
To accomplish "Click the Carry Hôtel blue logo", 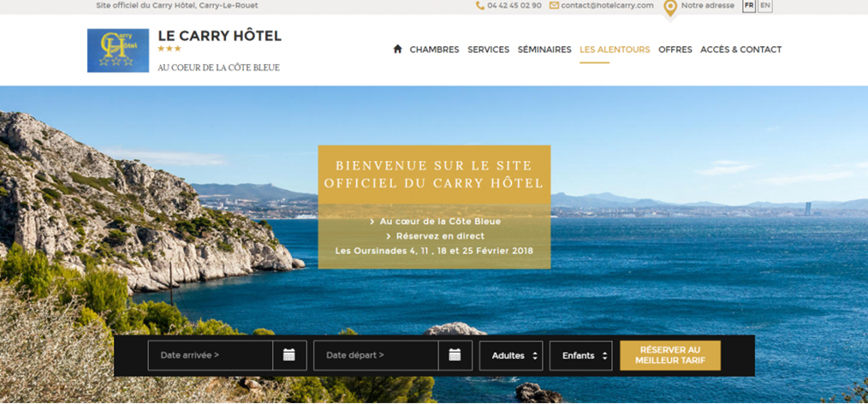I will tap(118, 50).
